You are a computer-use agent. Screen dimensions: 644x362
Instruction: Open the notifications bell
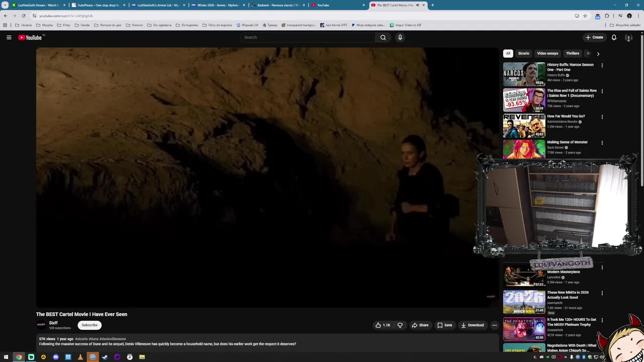tap(614, 37)
